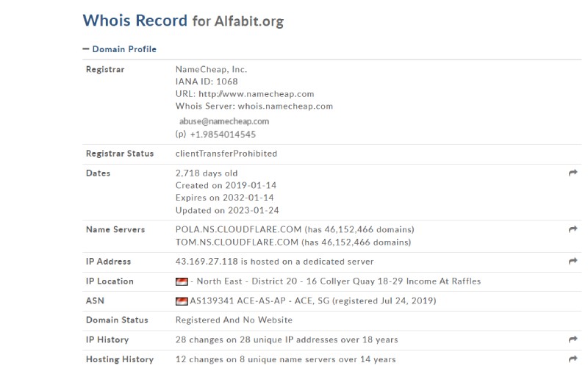Click the POLA.NS.CLOUDFLARE.COM name server
Viewport: 588px width, 374px height.
coord(238,229)
